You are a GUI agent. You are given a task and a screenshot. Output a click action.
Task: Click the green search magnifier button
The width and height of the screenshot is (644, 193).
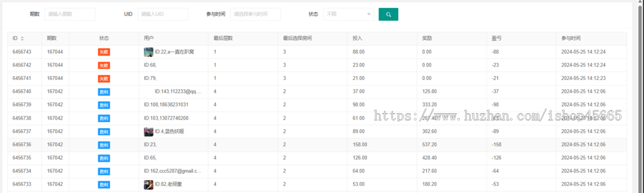point(388,14)
